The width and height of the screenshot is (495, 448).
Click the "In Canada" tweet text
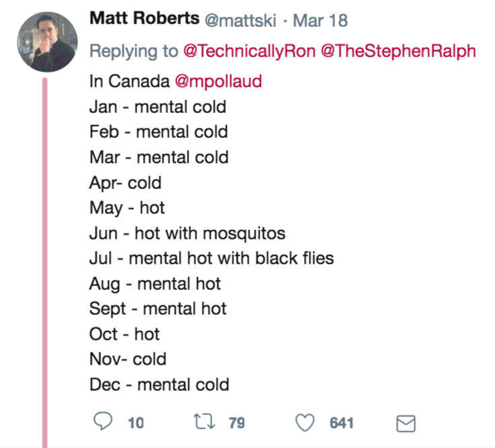pyautogui.click(x=129, y=81)
